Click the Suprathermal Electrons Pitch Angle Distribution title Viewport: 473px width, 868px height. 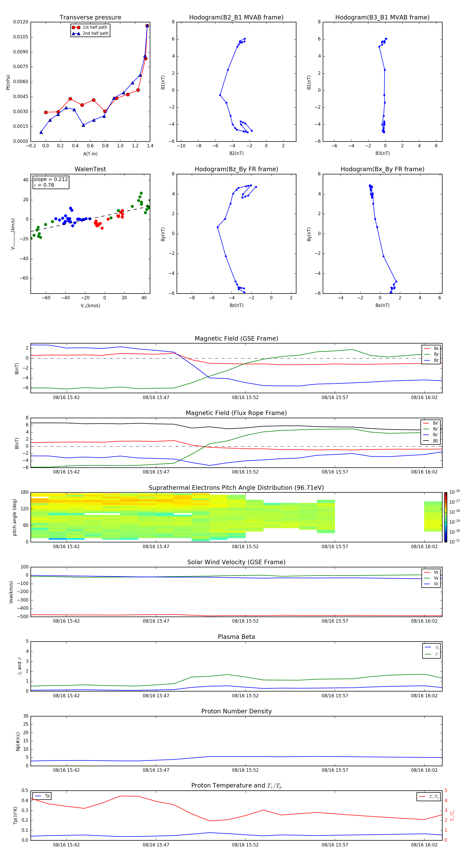(x=236, y=488)
